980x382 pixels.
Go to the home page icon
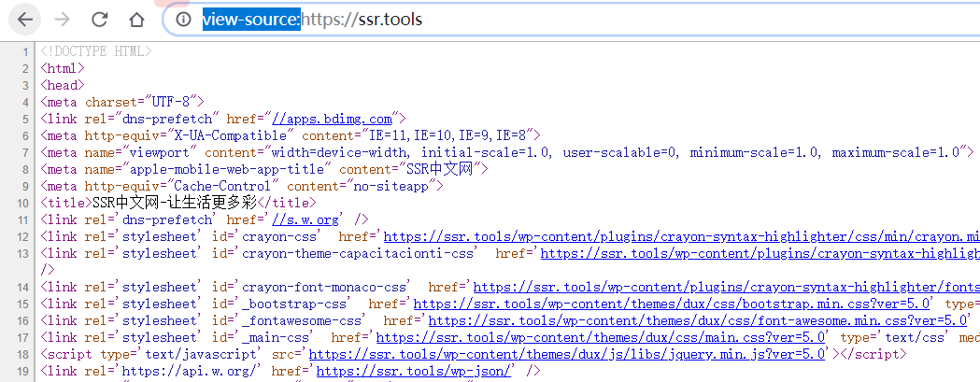136,19
